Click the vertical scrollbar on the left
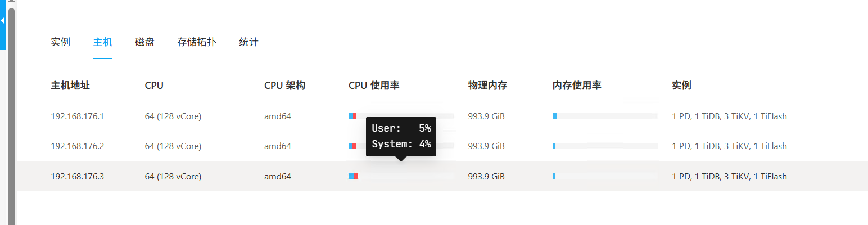 11,112
